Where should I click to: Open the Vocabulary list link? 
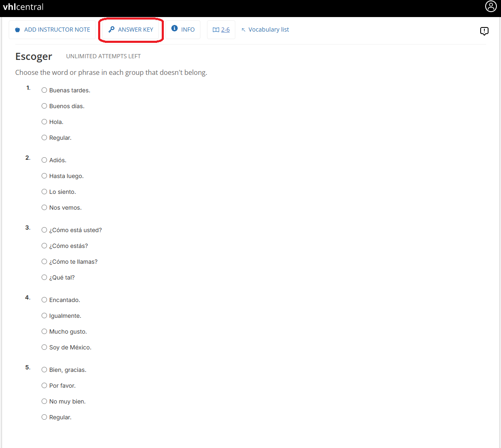(x=269, y=30)
